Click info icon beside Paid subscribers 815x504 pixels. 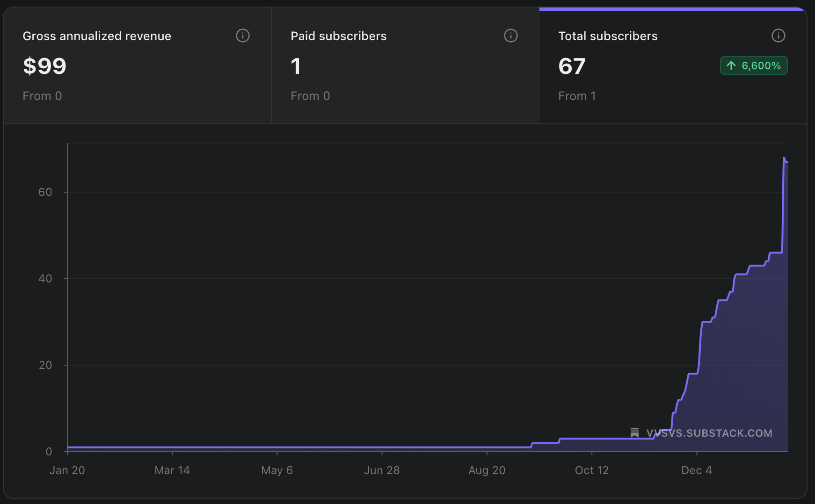[510, 36]
